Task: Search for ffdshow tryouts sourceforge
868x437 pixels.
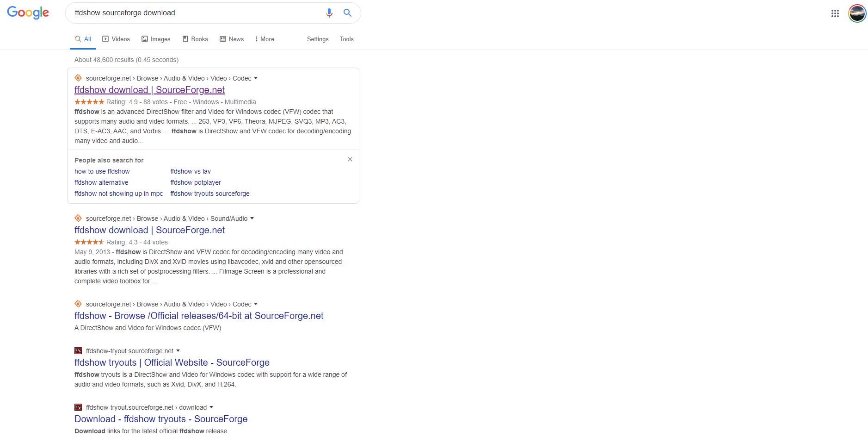Action: tap(210, 194)
